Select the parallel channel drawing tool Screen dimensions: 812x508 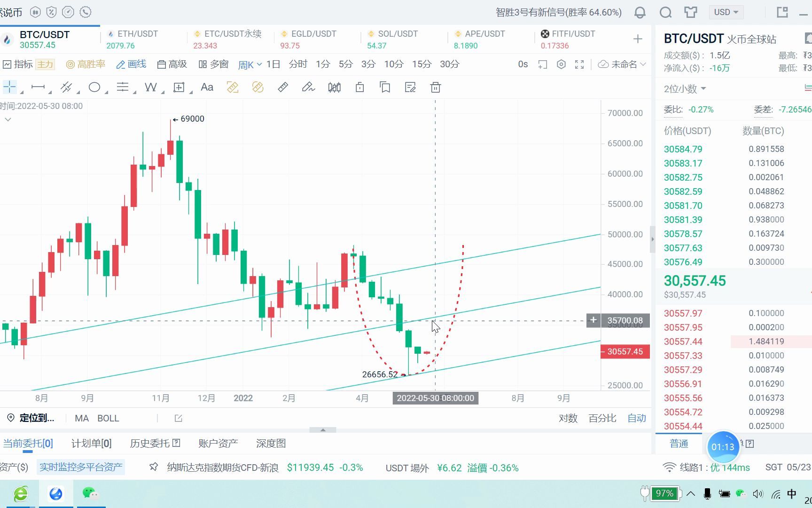click(66, 87)
